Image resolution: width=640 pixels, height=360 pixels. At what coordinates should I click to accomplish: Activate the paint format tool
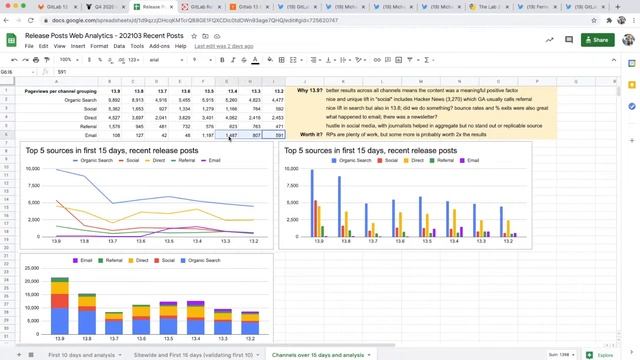pyautogui.click(x=47, y=60)
